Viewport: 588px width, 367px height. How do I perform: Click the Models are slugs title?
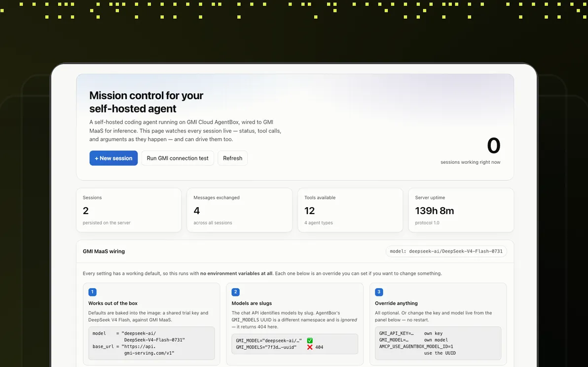pyautogui.click(x=252, y=303)
